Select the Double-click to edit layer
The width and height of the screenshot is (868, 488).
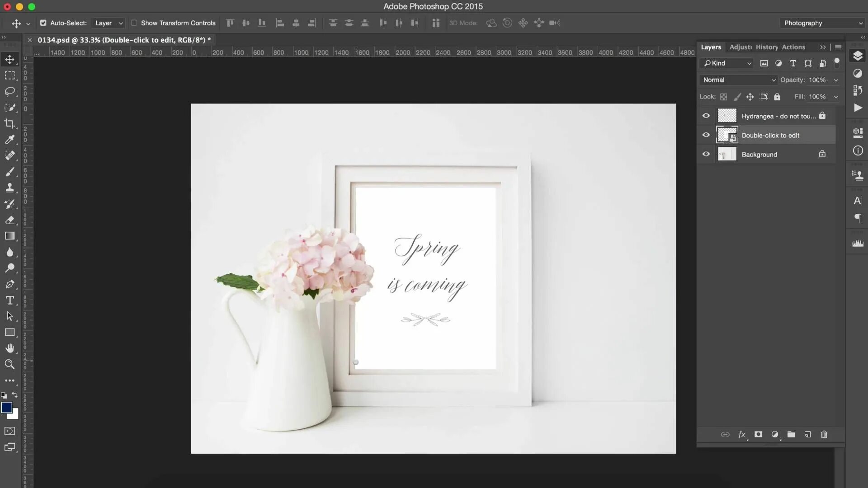[x=770, y=135]
